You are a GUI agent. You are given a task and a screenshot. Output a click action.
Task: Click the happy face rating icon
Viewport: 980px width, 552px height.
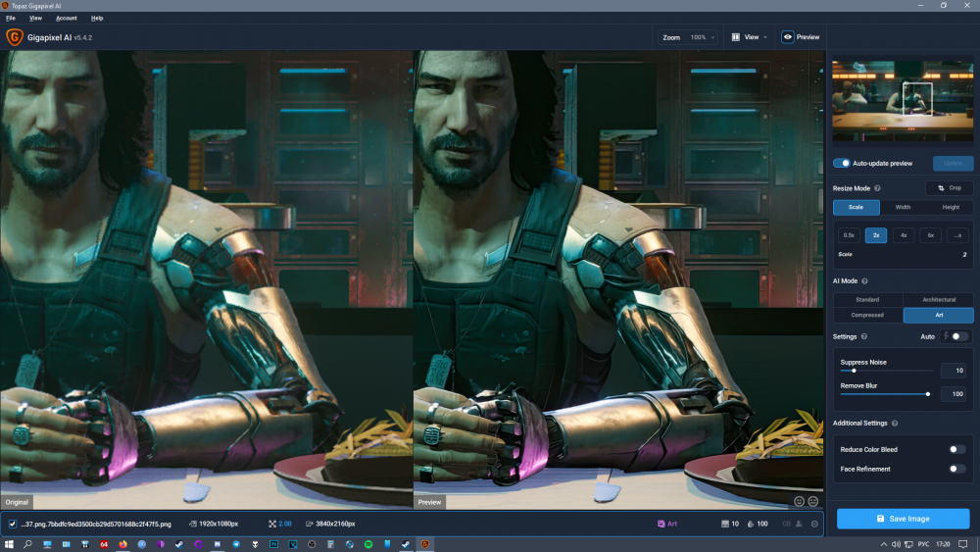[x=799, y=501]
